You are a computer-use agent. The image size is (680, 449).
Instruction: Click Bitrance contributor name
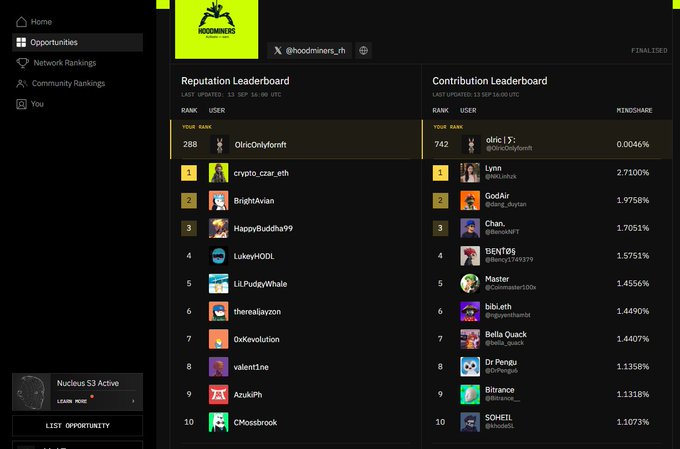pos(500,390)
